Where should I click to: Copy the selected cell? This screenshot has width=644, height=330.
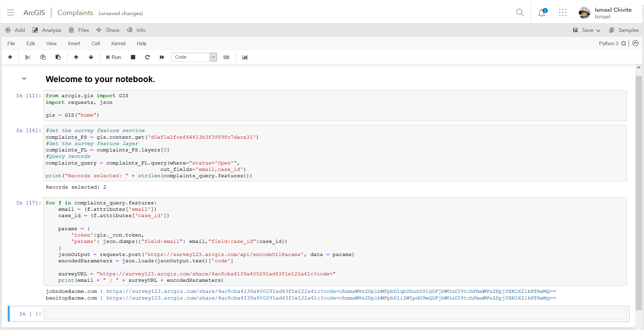[x=43, y=57]
